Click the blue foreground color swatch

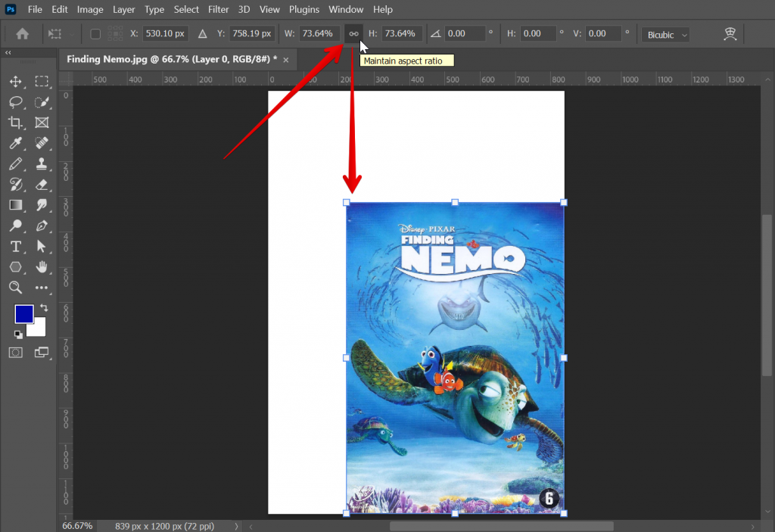click(x=24, y=313)
